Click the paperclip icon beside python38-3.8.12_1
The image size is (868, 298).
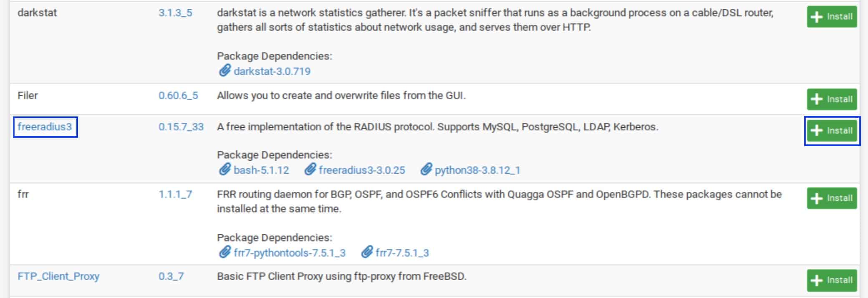pos(426,169)
